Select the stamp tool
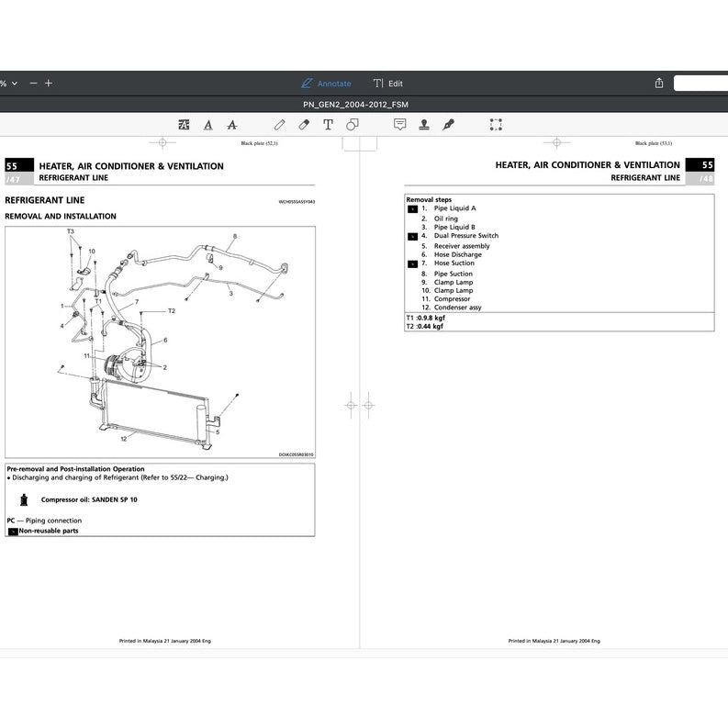The width and height of the screenshot is (728, 728). (424, 125)
